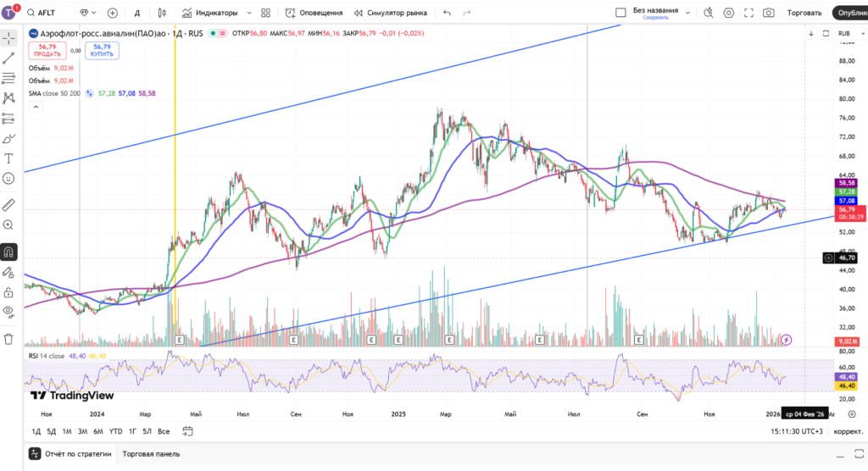Toggle lock all drawings
The width and height of the screenshot is (868, 471).
coord(8,292)
